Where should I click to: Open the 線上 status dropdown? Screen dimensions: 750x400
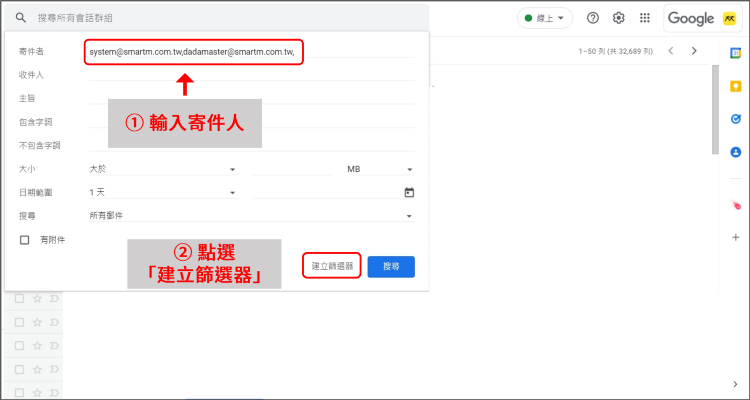(545, 18)
